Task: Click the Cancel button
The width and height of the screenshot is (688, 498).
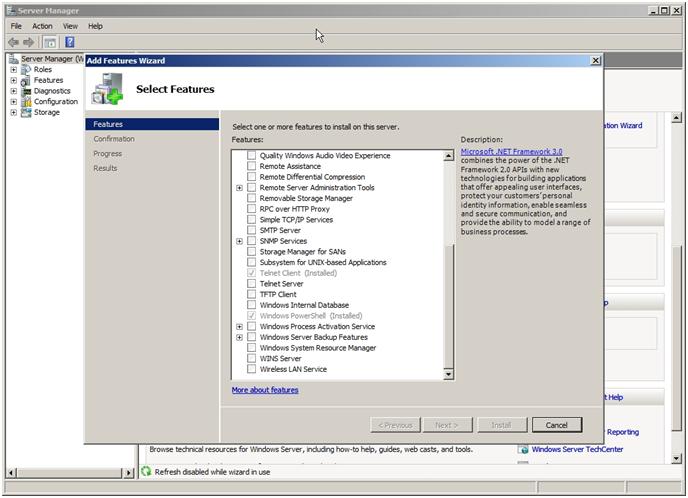Action: click(x=557, y=425)
